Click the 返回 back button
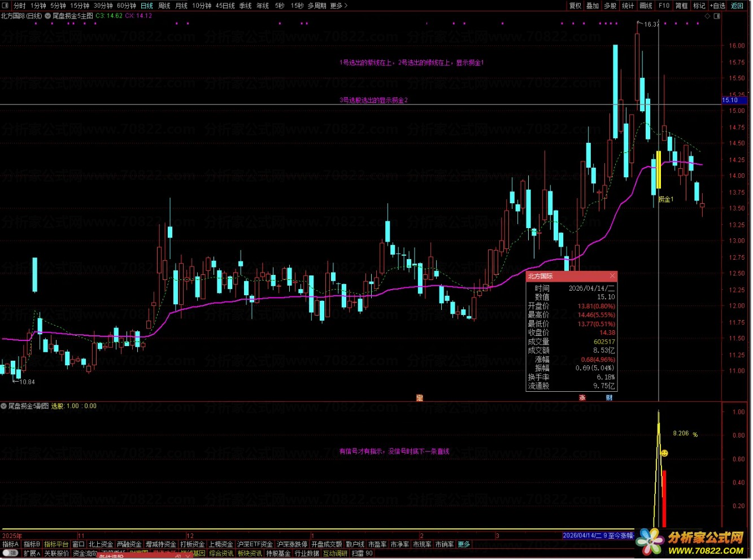Screen dimensions: 753x560 click(738, 6)
